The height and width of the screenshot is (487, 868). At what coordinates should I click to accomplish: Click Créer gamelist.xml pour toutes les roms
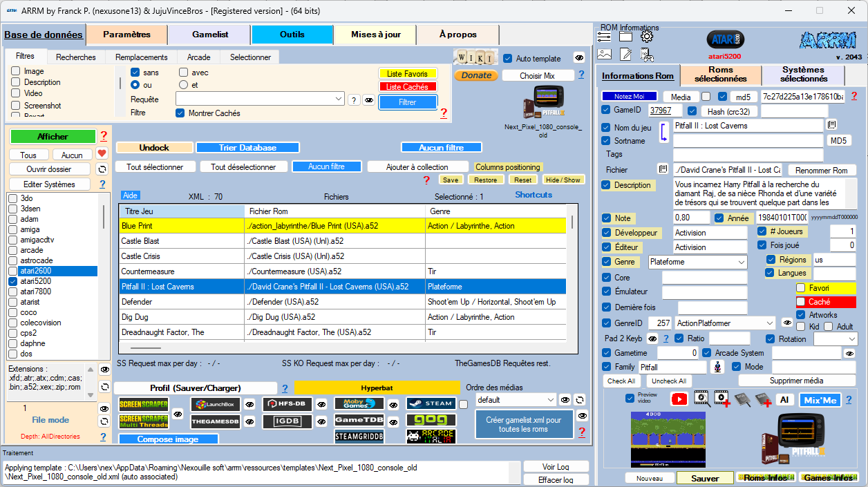click(524, 424)
